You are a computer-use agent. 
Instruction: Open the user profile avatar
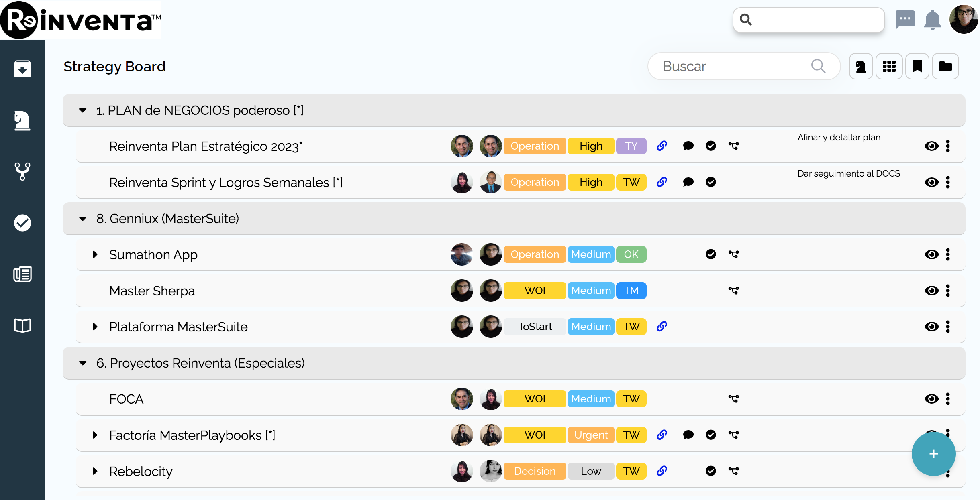point(964,19)
